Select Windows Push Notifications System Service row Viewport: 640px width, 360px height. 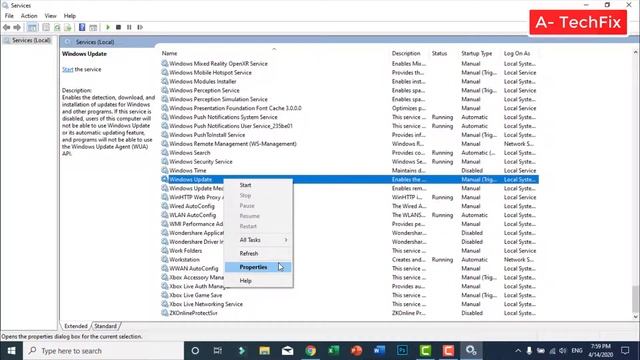349,117
